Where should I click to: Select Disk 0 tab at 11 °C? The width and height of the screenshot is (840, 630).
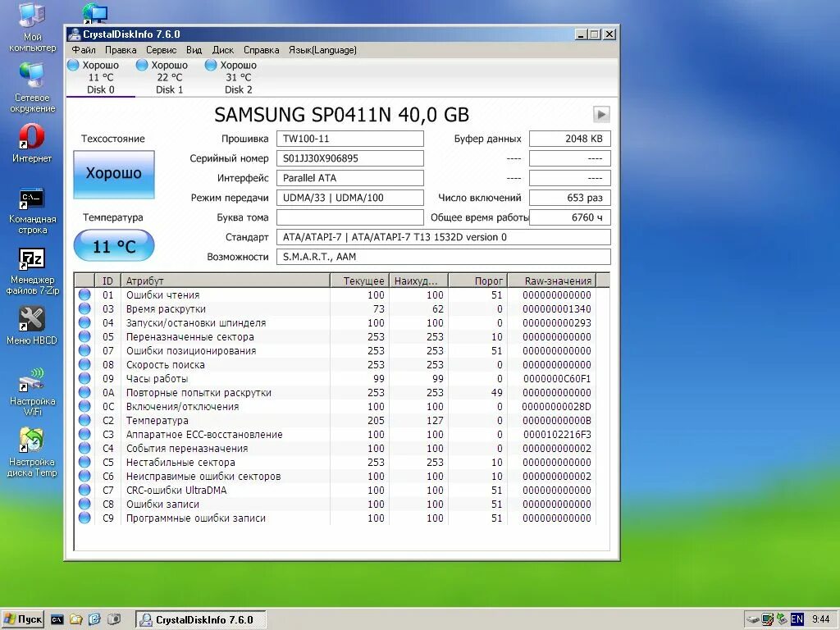(100, 77)
